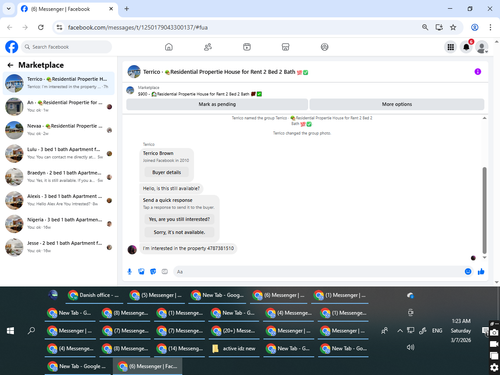Switch to (14) Messenger taskbar window

pyautogui.click(x=179, y=349)
